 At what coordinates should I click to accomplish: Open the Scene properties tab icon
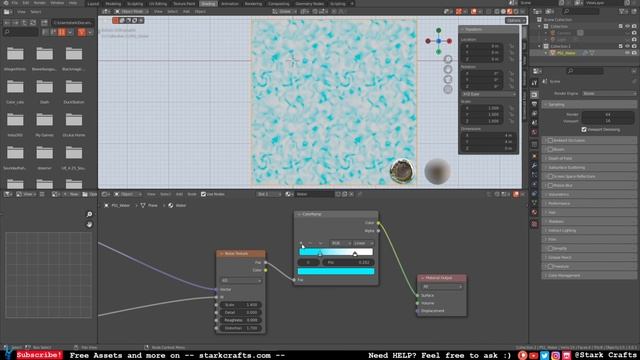(x=534, y=123)
